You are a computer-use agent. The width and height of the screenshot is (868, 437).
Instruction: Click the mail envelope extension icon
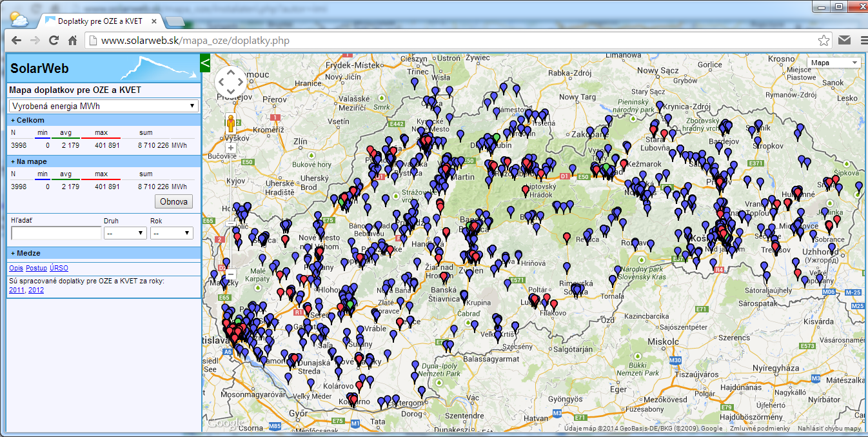click(844, 41)
